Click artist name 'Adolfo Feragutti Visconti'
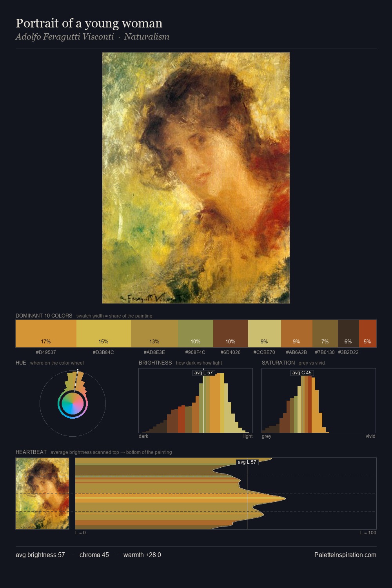 click(x=65, y=37)
